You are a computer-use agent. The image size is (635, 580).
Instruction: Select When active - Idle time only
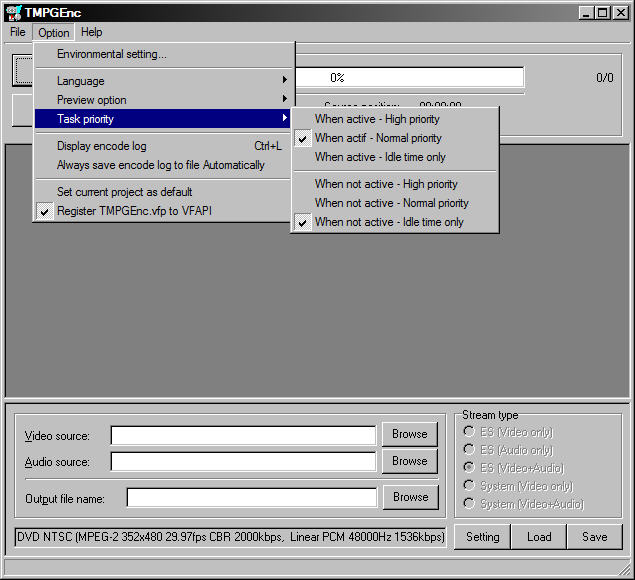tap(395, 157)
